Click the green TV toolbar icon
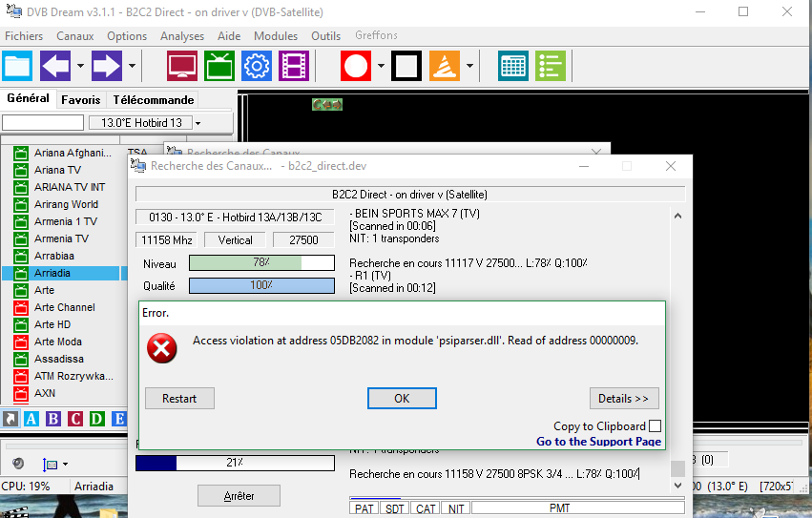This screenshot has width=812, height=518. click(219, 66)
